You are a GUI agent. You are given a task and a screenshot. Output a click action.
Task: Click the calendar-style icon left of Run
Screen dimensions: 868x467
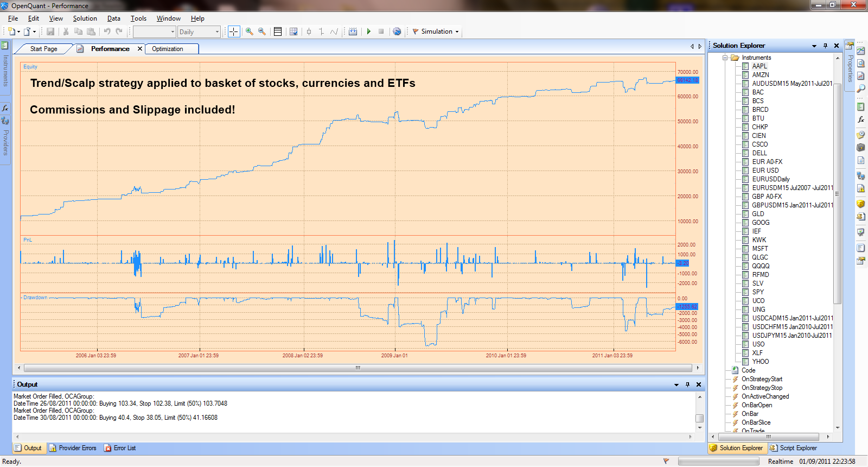[353, 31]
